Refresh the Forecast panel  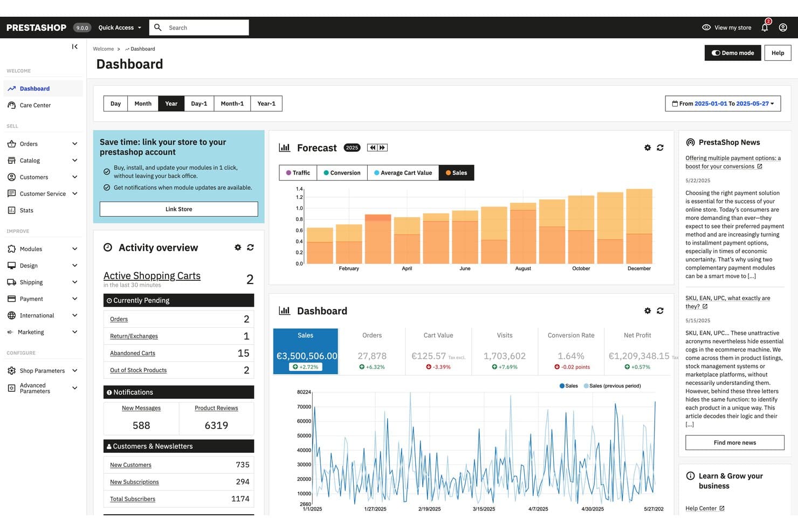pos(660,148)
